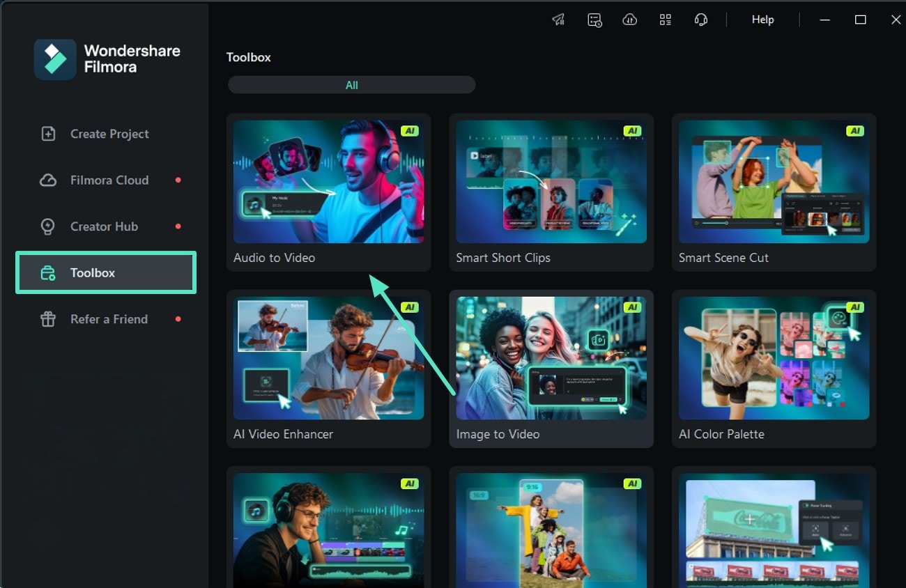Open the Coca-Cola billboard planar tracking card
The width and height of the screenshot is (906, 588).
(x=774, y=527)
